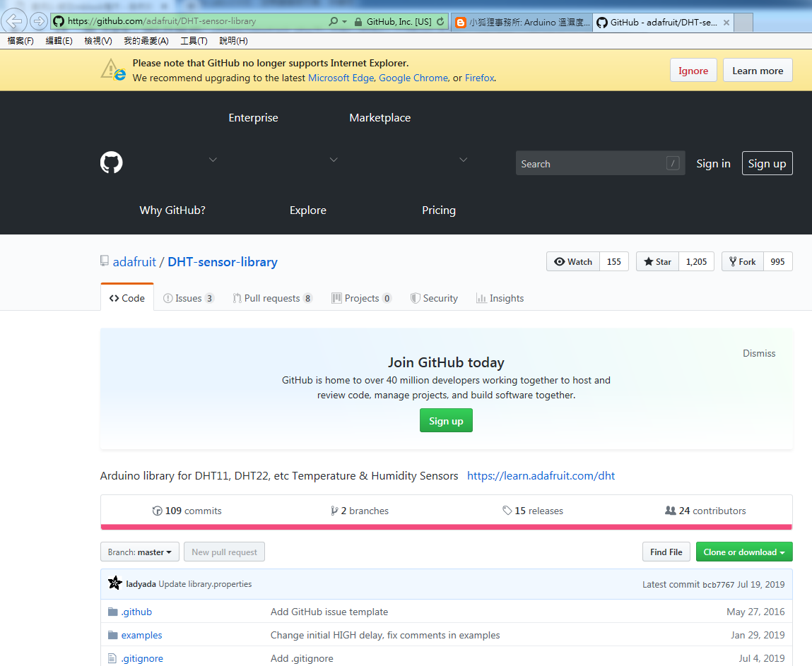Open the 編輯(E) menu

pos(59,40)
